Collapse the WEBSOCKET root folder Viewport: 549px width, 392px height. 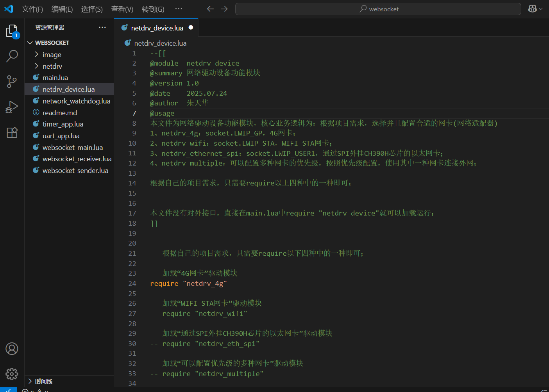click(69, 43)
